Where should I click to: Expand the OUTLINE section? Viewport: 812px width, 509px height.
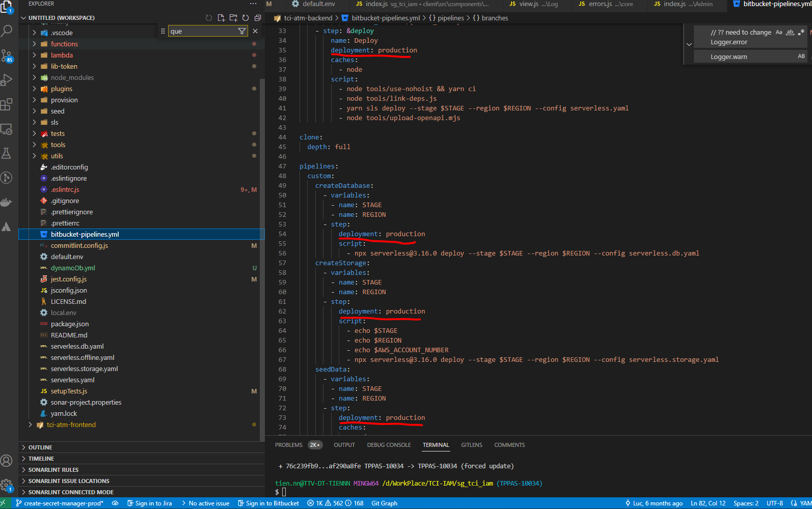coord(40,447)
